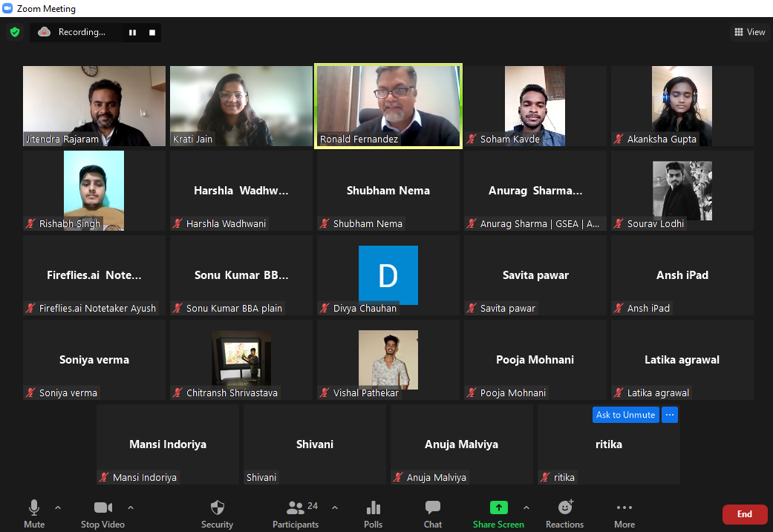Screen dimensions: 773x532
Task: Expand video options arrow beside Stop Video
Action: pyautogui.click(x=131, y=508)
